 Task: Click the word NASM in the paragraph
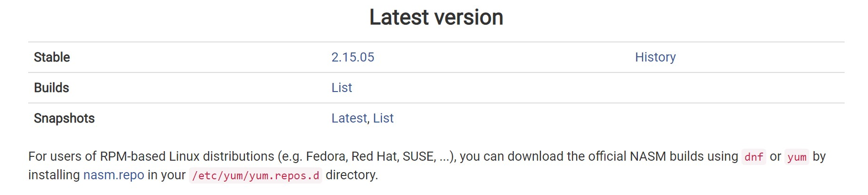(648, 156)
